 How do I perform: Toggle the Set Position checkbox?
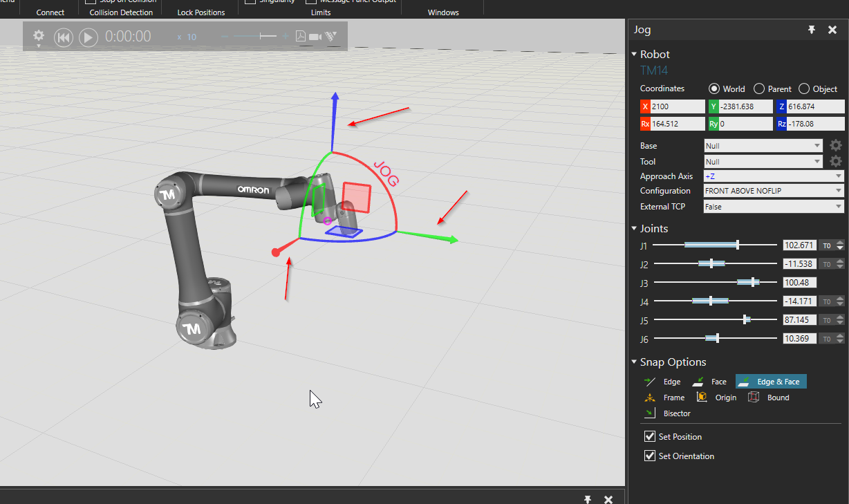click(650, 436)
